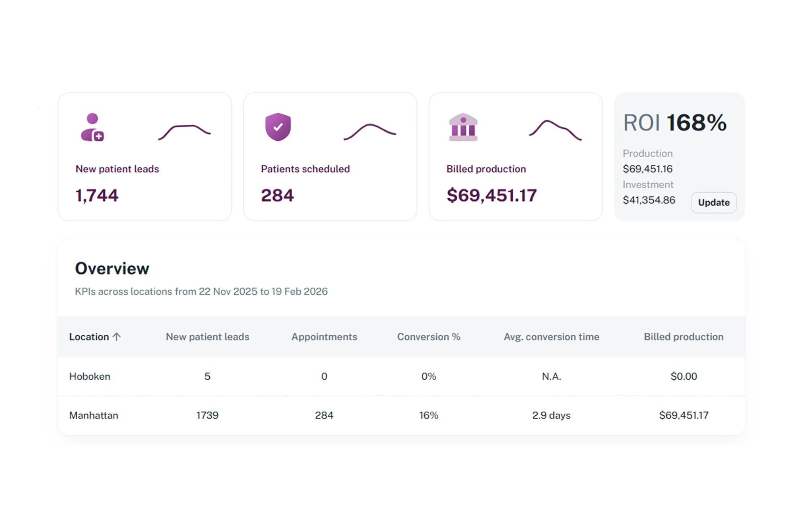Click the purple shield checkmark icon
Screen dimensions: 805x532
tap(278, 127)
